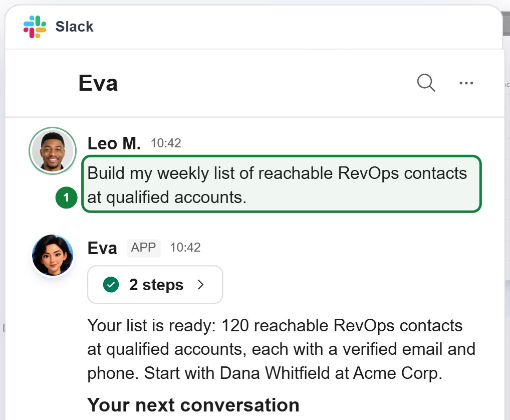510x420 pixels.
Task: Click the 10:42 timestamp on Eva's message
Action: pyautogui.click(x=185, y=248)
